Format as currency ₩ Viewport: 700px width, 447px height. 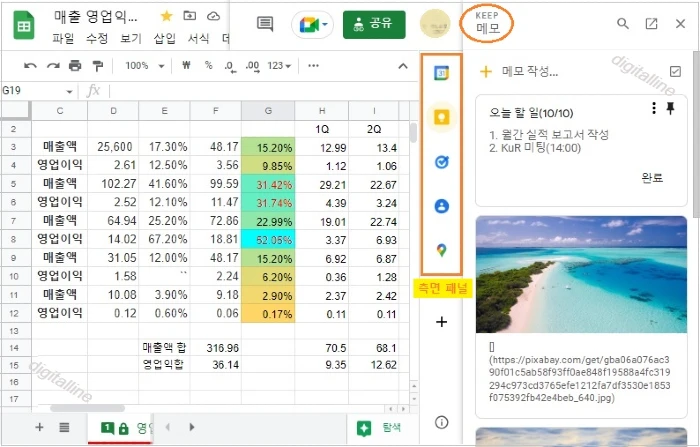coord(187,66)
